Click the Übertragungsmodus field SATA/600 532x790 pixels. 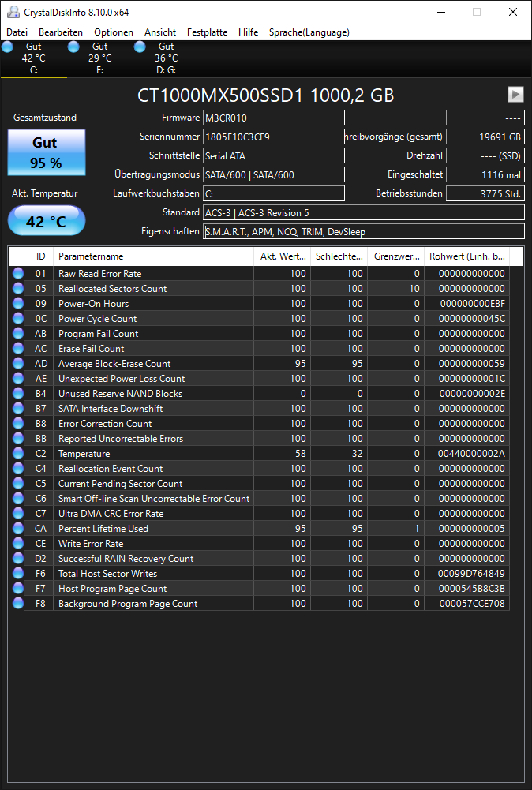point(274,175)
